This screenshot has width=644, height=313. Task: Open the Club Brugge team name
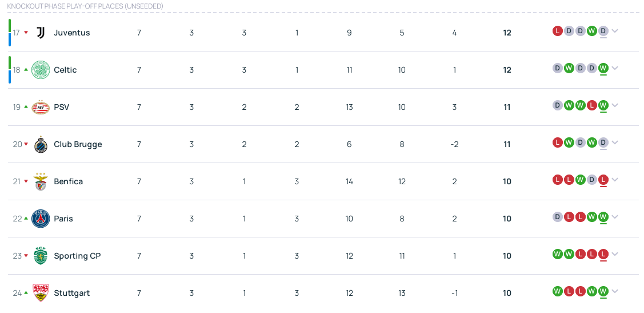(78, 144)
